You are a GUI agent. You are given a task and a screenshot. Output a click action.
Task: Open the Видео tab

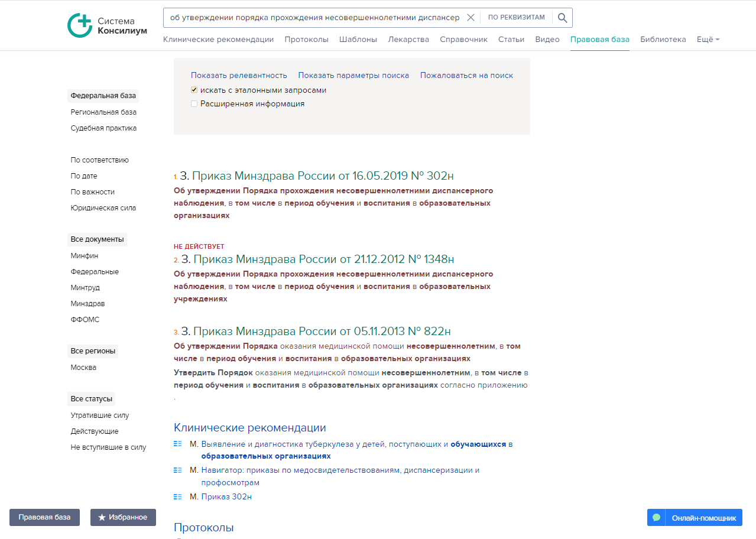[547, 40]
